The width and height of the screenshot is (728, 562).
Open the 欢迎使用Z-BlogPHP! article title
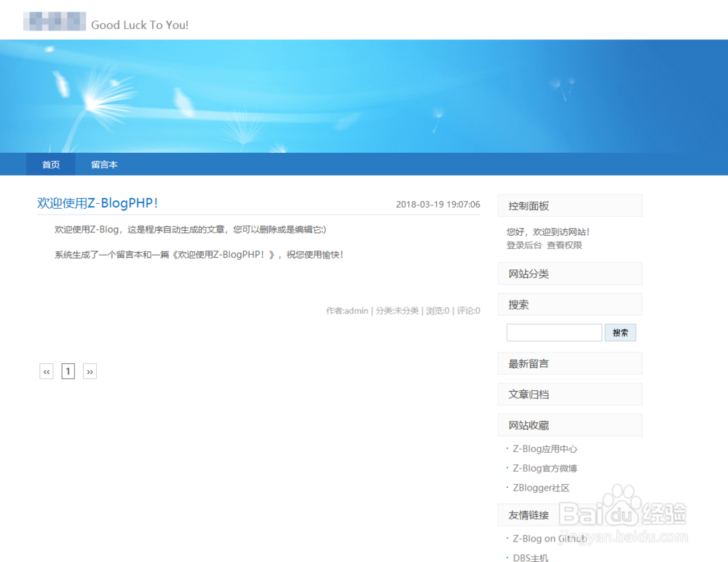click(x=98, y=203)
